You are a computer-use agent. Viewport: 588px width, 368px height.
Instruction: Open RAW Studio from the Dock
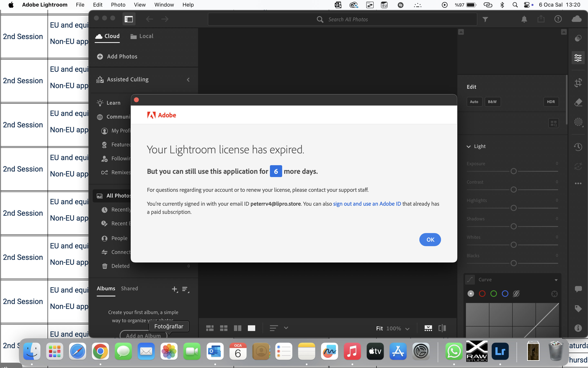tap(477, 351)
